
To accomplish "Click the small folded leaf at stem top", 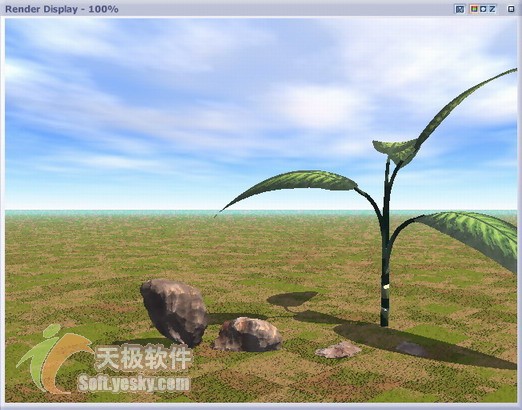I will click(394, 150).
